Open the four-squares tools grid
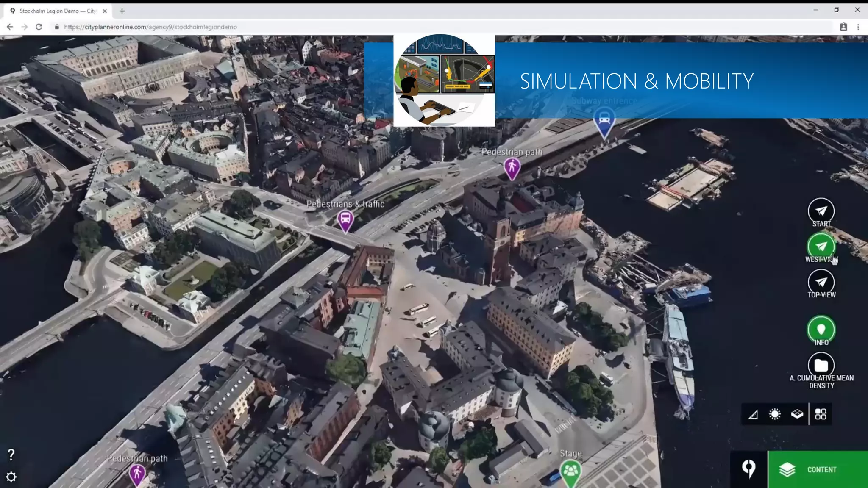 click(x=821, y=414)
